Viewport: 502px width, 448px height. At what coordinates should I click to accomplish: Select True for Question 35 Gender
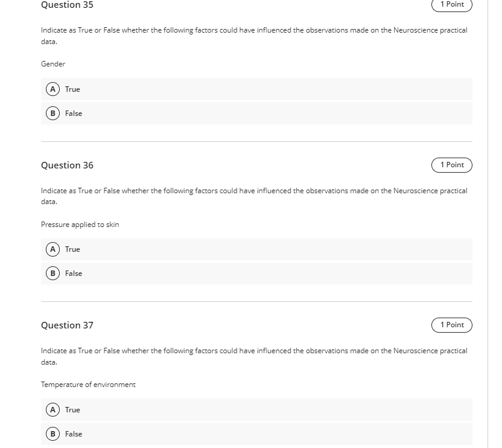pyautogui.click(x=256, y=89)
